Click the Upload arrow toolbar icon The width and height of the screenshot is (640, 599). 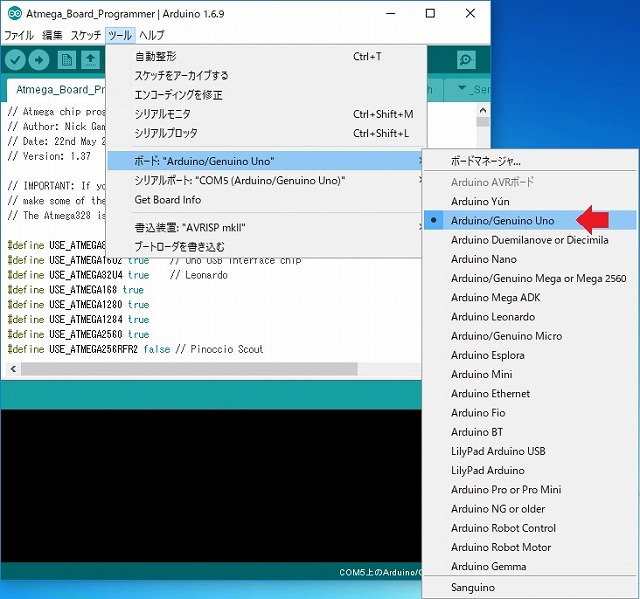point(39,60)
